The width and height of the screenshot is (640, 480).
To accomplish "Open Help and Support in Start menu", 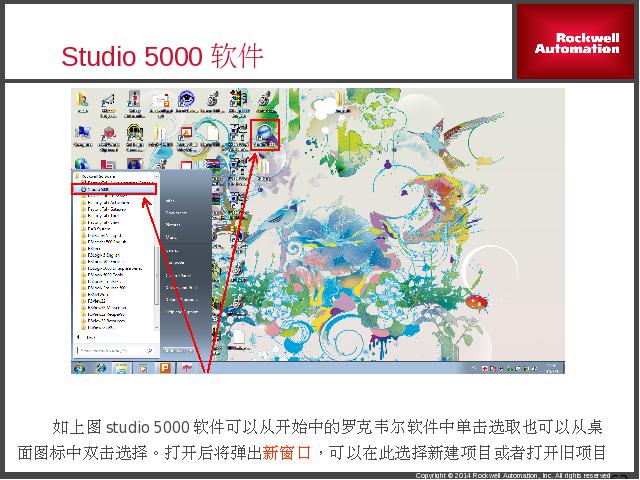I will (182, 312).
